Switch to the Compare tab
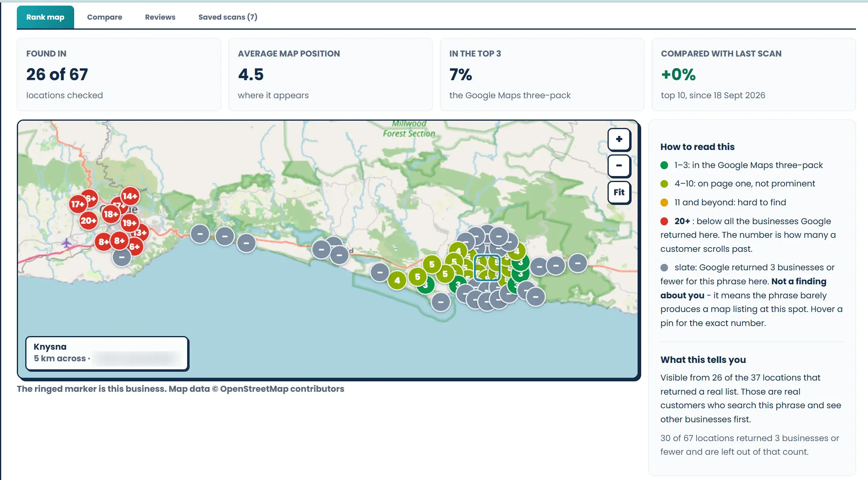The width and height of the screenshot is (868, 480). coord(105,17)
